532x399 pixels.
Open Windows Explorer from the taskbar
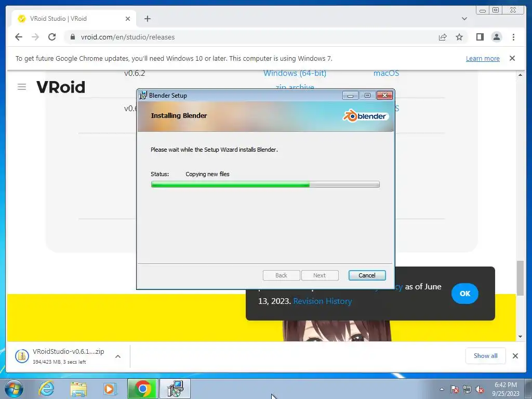click(78, 389)
